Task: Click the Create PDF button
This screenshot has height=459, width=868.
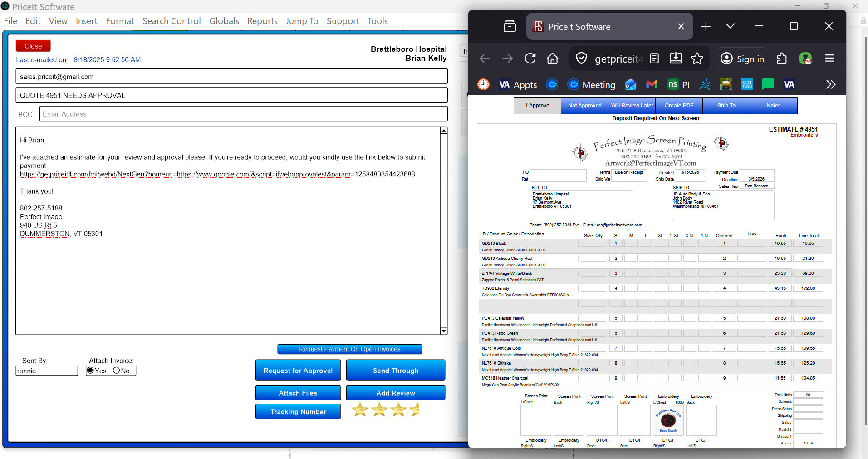Action: [679, 106]
